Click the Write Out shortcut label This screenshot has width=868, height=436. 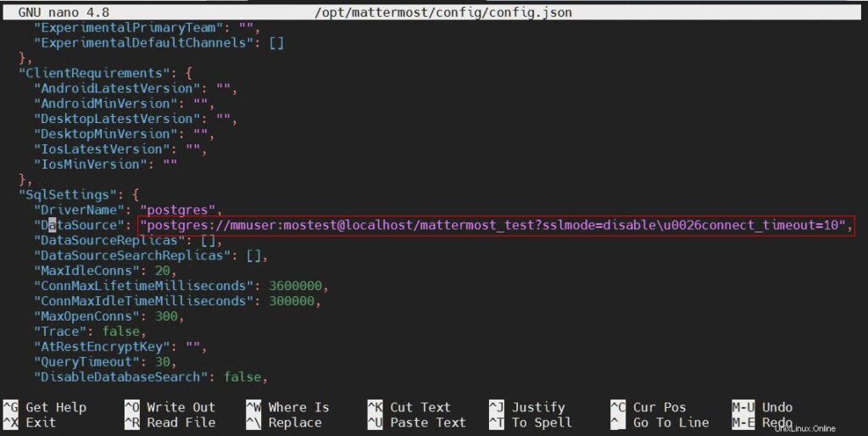click(181, 407)
